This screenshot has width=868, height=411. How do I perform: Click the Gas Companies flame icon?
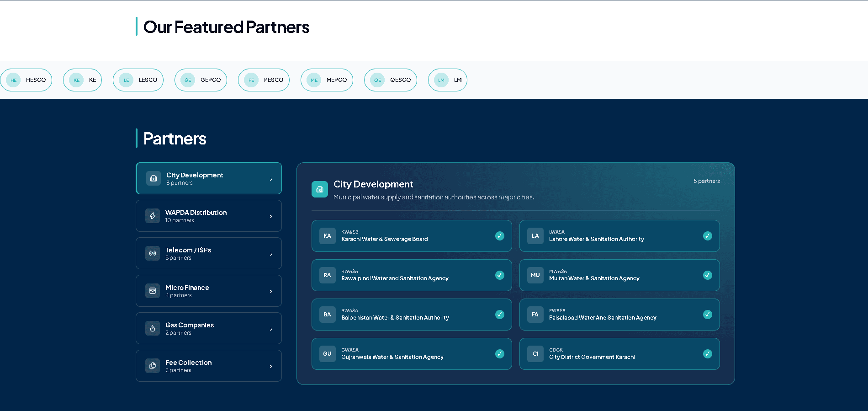153,328
